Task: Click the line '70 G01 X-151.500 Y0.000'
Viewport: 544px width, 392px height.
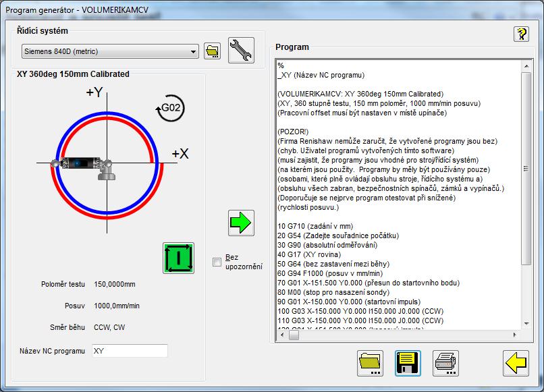Action: click(369, 283)
